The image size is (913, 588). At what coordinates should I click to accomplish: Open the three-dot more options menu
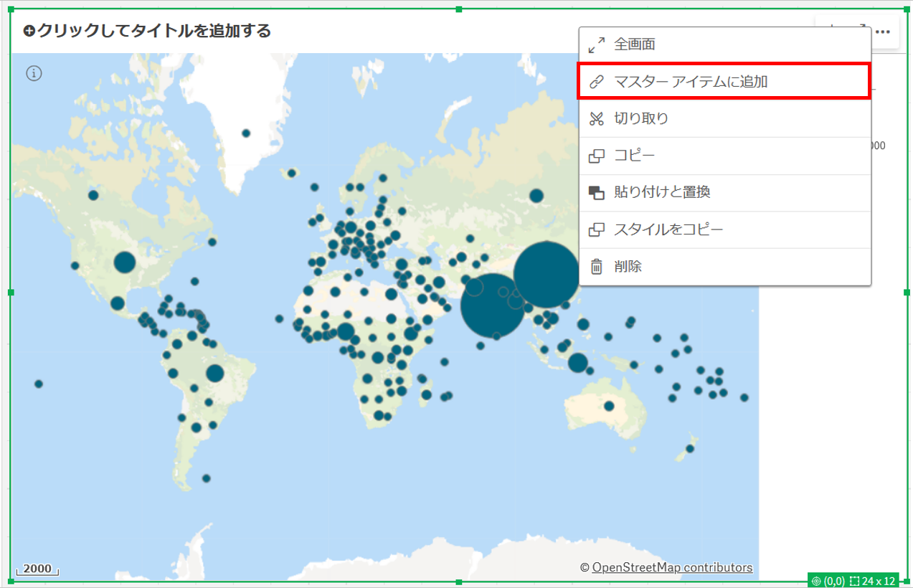click(883, 32)
